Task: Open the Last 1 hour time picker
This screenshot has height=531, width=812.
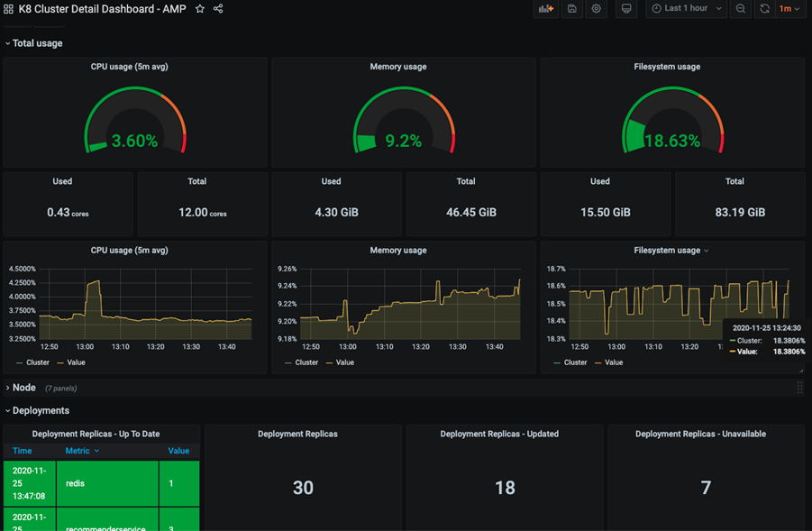Action: 686,9
